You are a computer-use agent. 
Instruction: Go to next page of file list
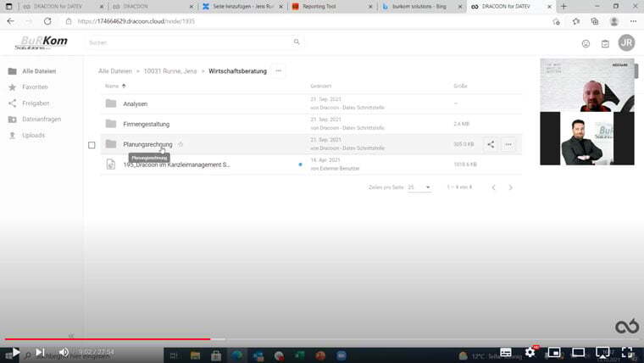click(x=510, y=187)
